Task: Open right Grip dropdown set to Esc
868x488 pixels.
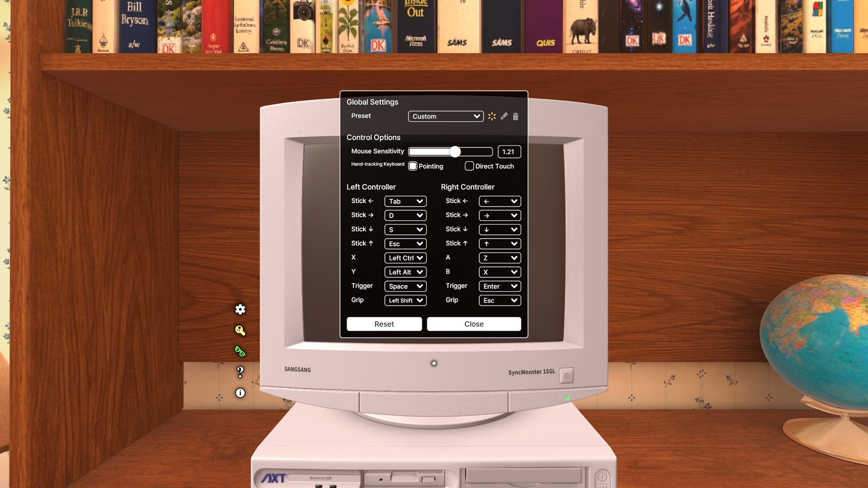Action: (500, 300)
